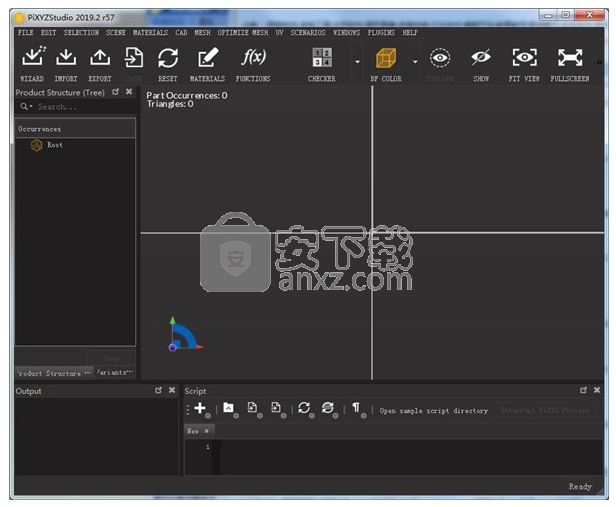
Task: Open the Scene menu
Action: click(116, 32)
